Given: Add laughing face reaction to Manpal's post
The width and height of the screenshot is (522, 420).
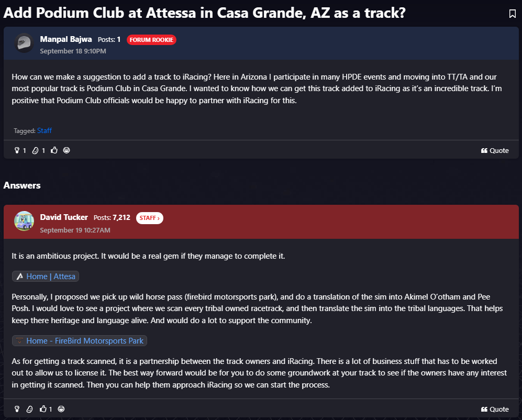Looking at the screenshot, I should [66, 150].
